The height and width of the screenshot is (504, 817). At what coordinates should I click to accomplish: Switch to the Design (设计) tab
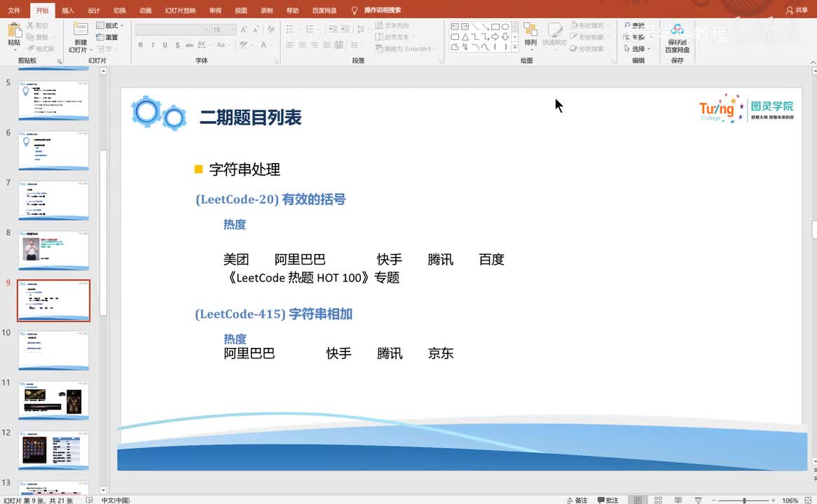tap(94, 10)
